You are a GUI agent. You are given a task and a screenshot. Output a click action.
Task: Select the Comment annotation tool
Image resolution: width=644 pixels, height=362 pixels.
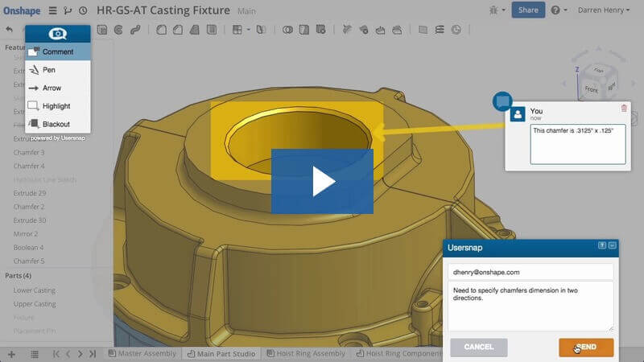tap(58, 51)
